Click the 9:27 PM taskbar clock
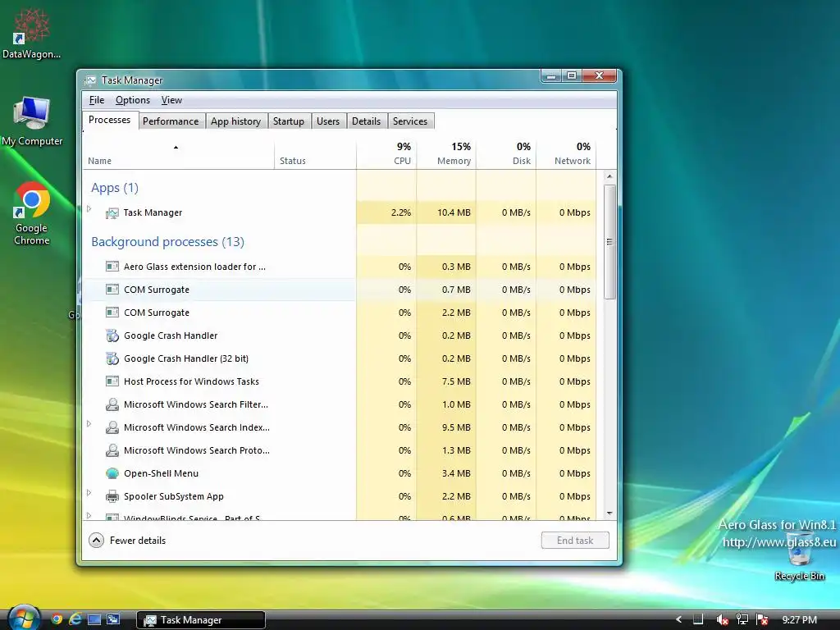Screen dimensions: 840x630 coord(799,620)
